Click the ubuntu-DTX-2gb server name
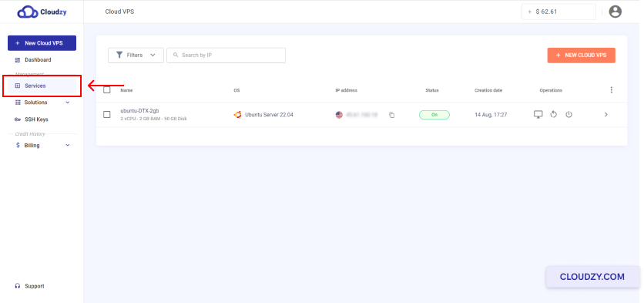Image resolution: width=644 pixels, height=303 pixels. coord(139,111)
